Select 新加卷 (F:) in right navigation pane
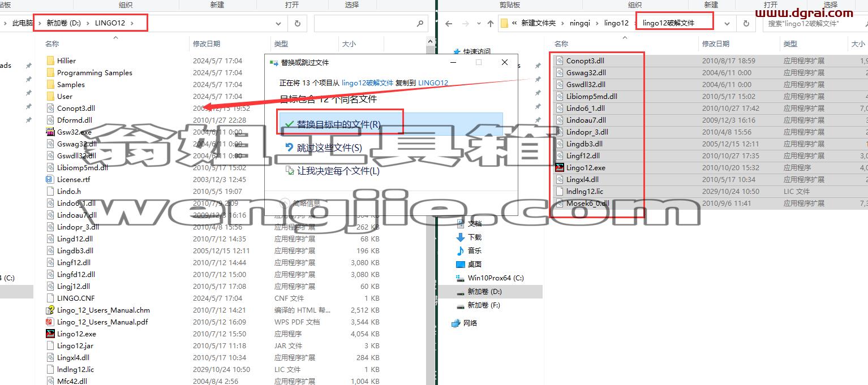868x385 pixels. point(484,305)
